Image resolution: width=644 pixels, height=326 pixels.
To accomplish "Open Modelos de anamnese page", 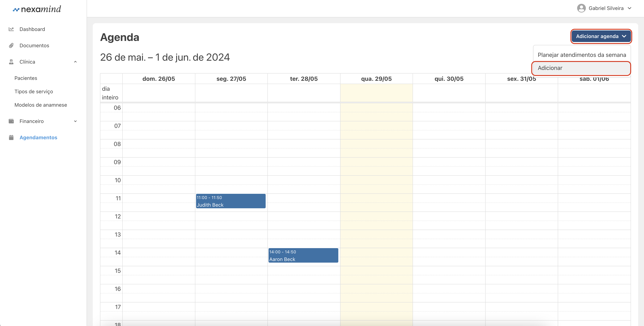I will 41,105.
